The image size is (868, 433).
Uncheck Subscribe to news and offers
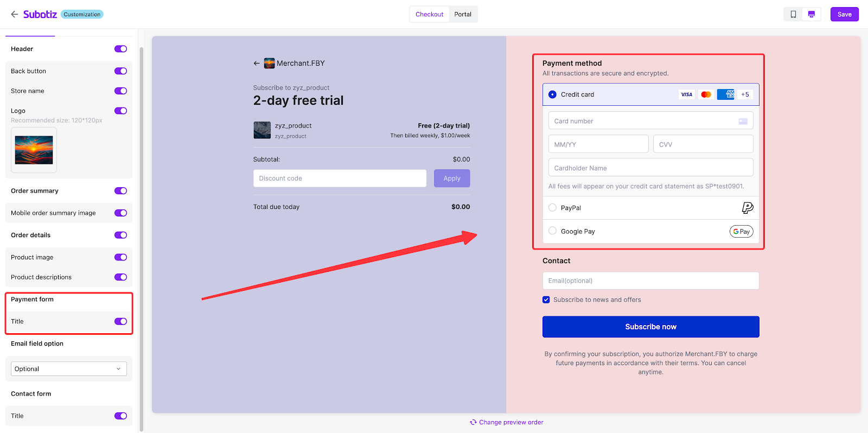(546, 300)
